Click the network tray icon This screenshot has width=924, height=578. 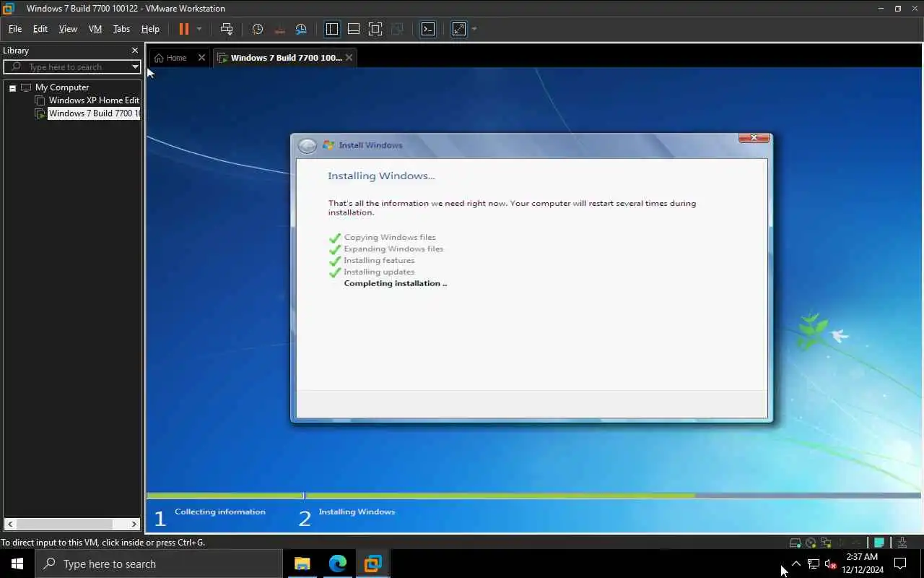[x=813, y=564]
